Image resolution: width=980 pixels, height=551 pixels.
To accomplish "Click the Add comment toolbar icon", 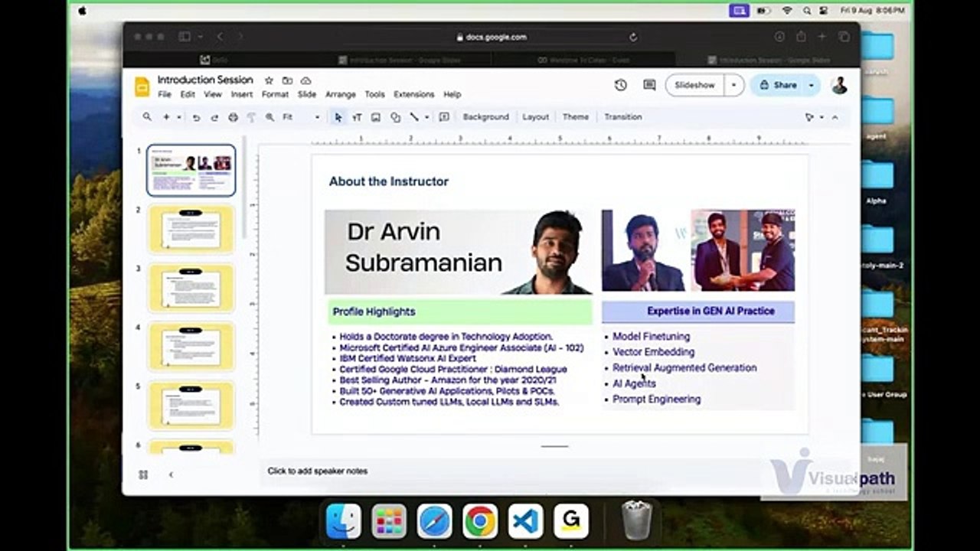I will pos(444,117).
